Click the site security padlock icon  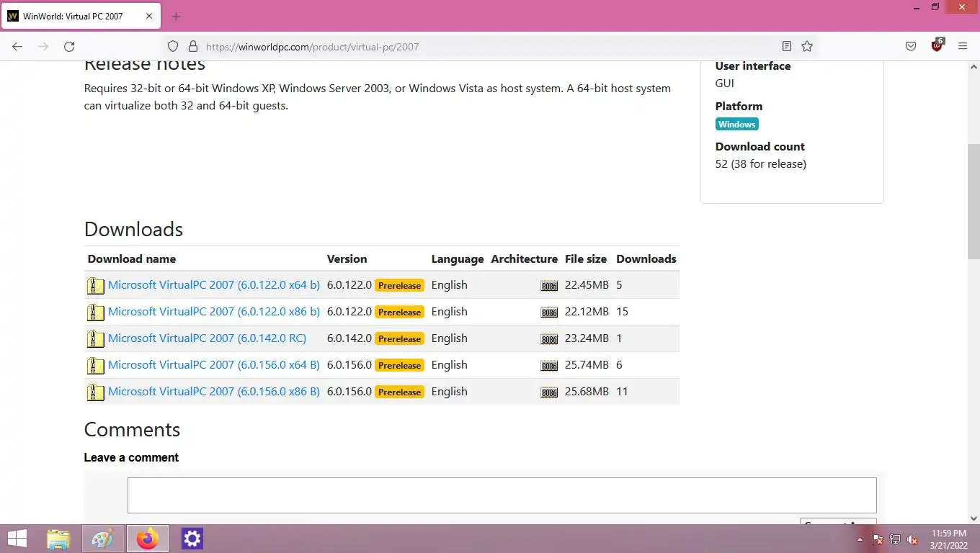point(192,46)
